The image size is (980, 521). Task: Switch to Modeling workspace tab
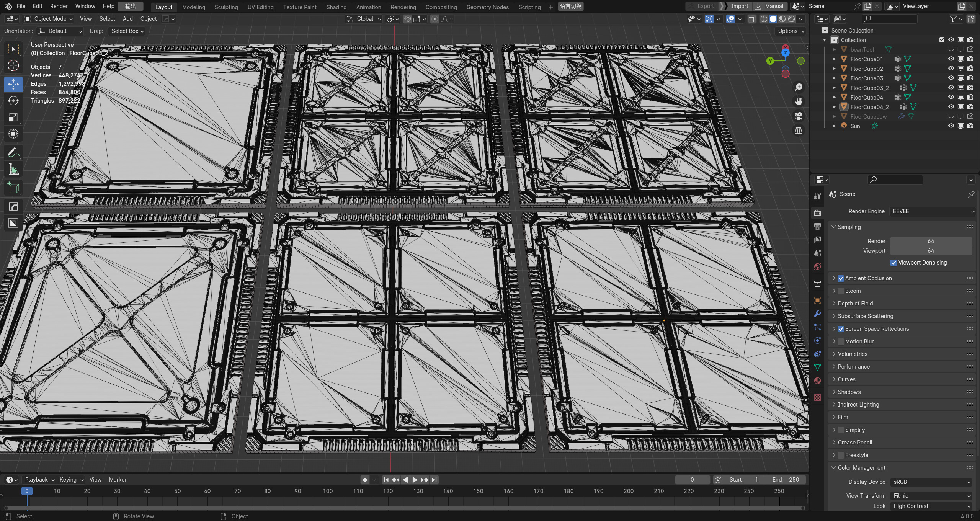point(193,7)
